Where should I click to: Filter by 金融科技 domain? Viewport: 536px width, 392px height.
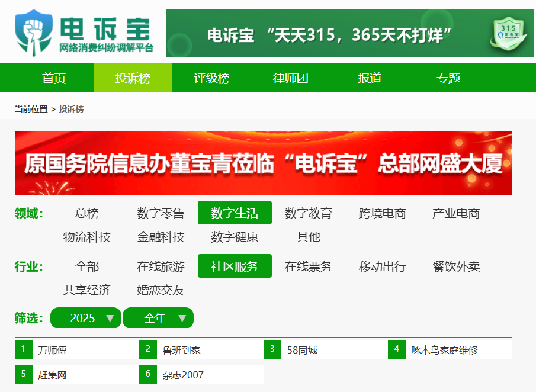tap(161, 237)
